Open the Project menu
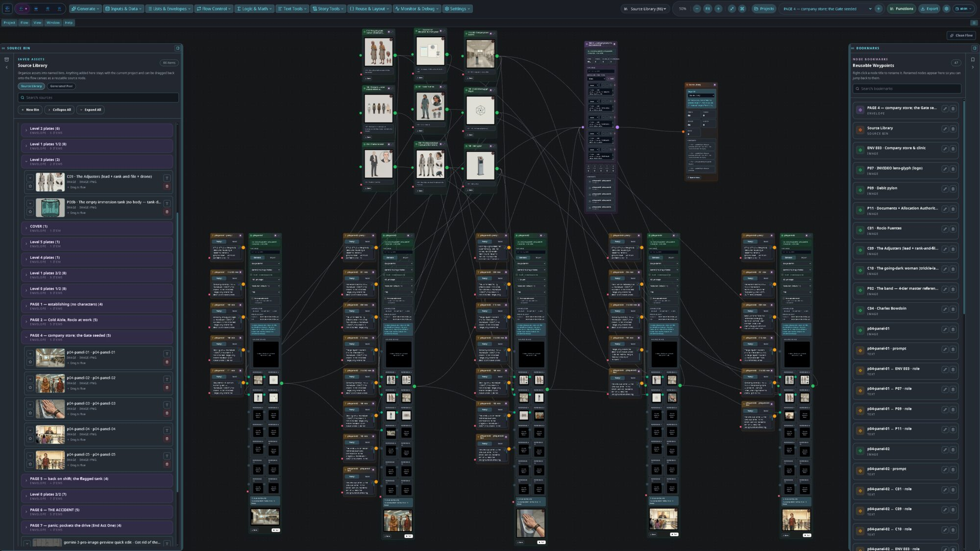This screenshot has width=980, height=551. coord(9,23)
